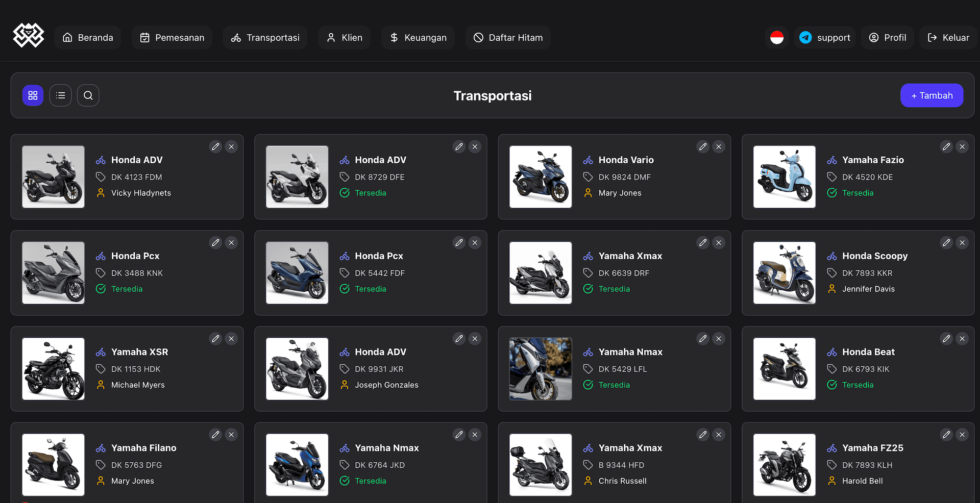Open the Yamaha Fazio thumbnail

coord(785,177)
